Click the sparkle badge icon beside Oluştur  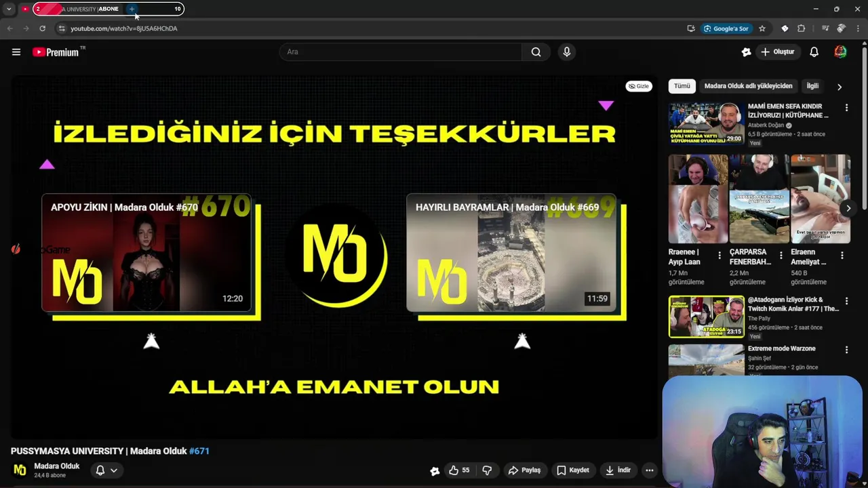point(746,52)
